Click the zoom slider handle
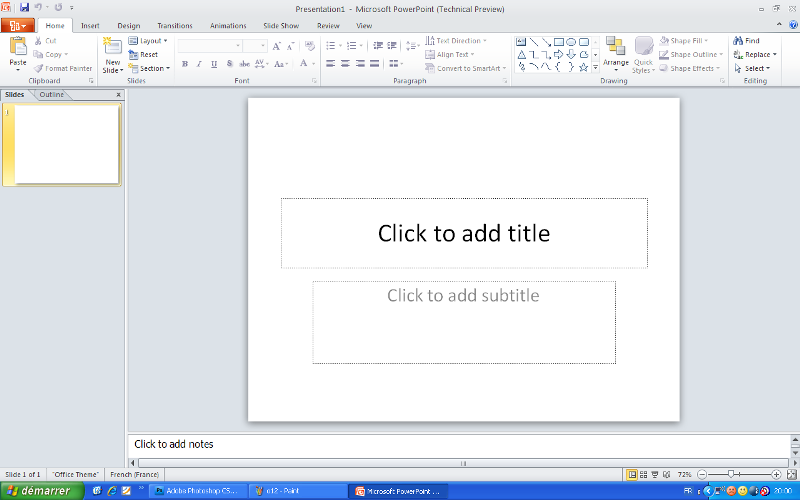 coord(731,474)
